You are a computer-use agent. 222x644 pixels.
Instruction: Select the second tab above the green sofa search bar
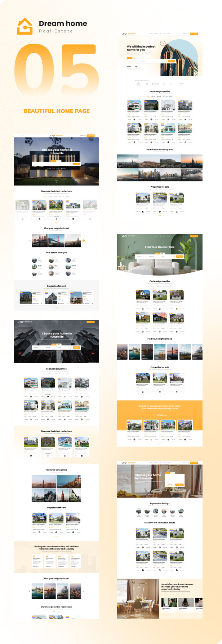[162, 253]
